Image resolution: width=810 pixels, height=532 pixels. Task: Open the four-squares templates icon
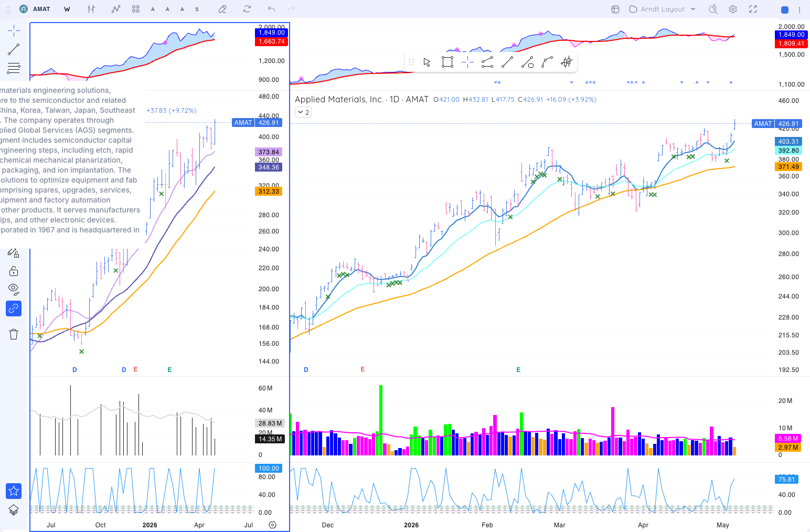[x=136, y=9]
